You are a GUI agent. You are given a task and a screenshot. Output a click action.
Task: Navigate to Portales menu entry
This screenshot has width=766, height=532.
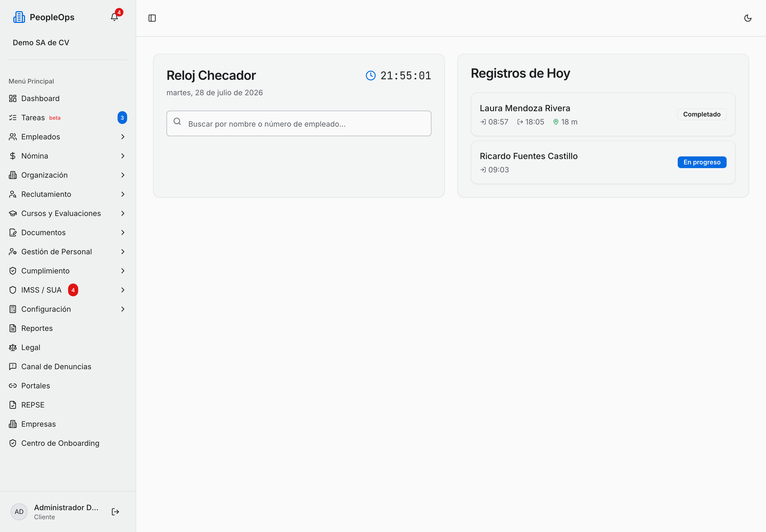pos(68,386)
